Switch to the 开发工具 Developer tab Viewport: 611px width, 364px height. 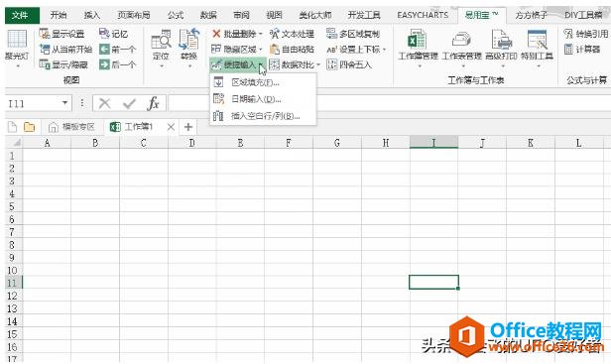pos(364,15)
